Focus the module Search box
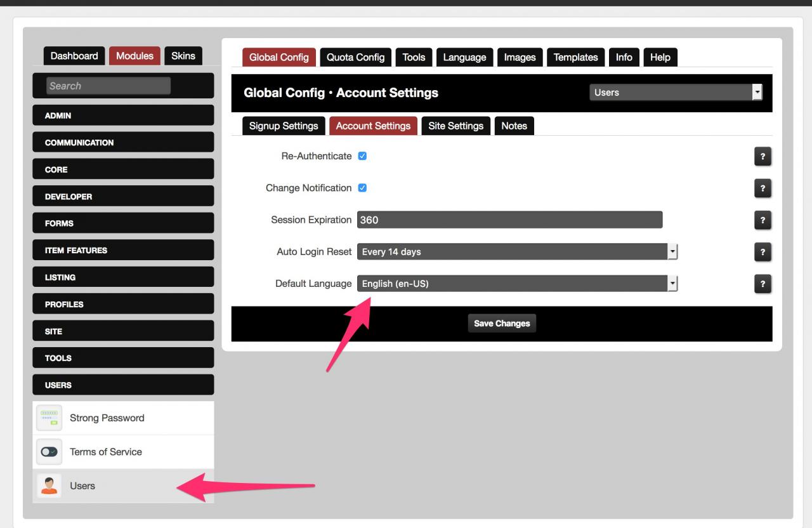This screenshot has width=812, height=528. point(108,86)
